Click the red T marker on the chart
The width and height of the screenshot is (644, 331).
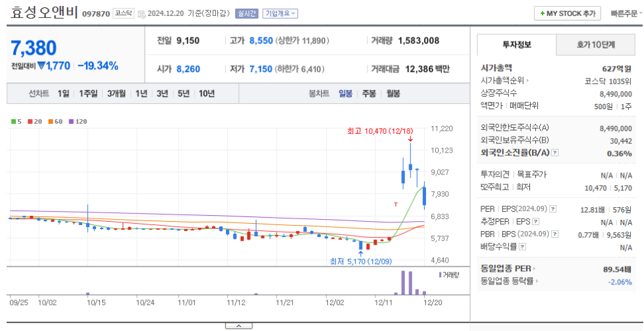tap(395, 204)
